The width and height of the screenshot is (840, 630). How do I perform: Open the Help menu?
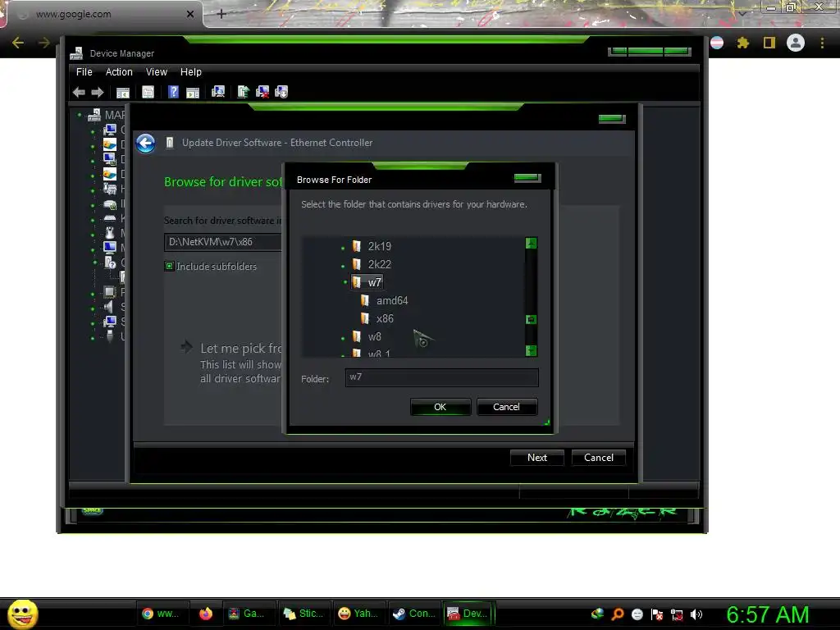[190, 72]
